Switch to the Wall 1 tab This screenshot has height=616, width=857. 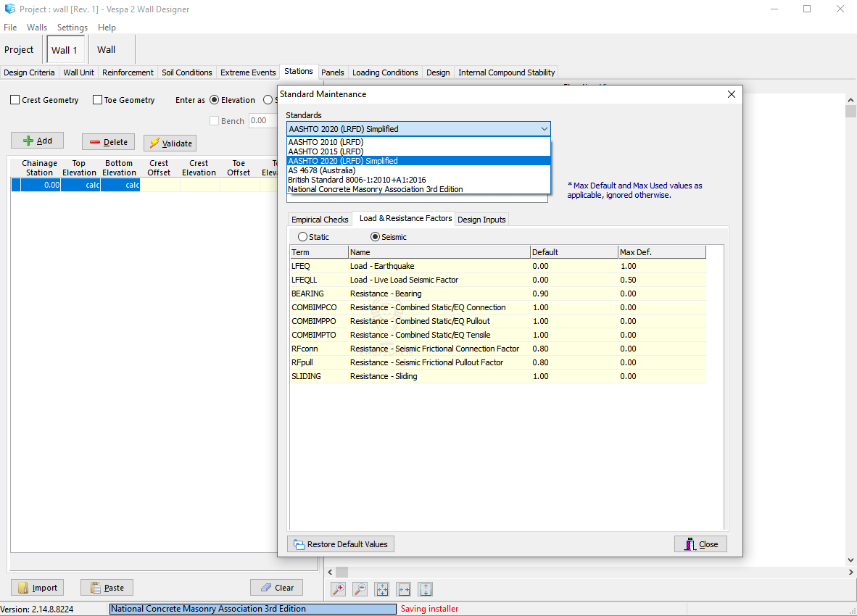tap(65, 50)
